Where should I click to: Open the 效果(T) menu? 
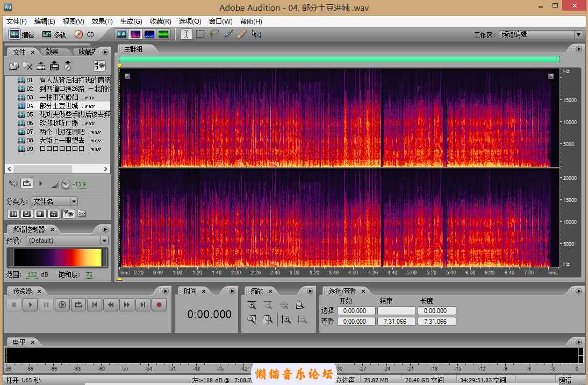click(x=102, y=21)
